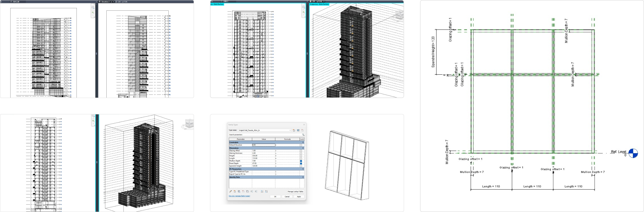Open the Type name dropdown list
Image resolution: width=644 pixels, height=212 pixels.
pyautogui.click(x=290, y=130)
